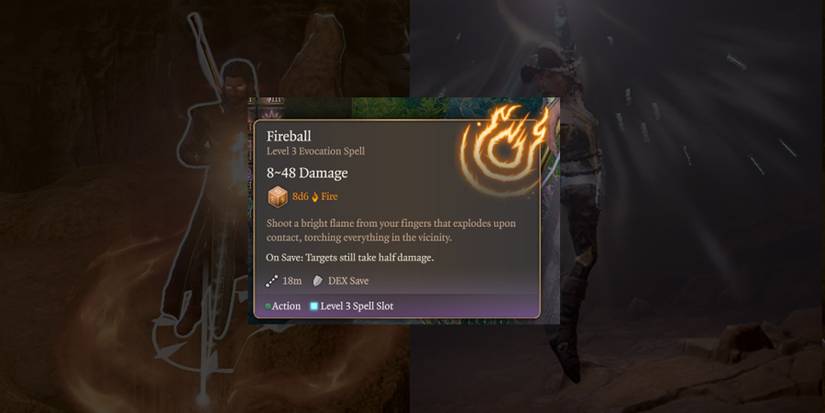Click the DEX Save shield icon

pyautogui.click(x=317, y=281)
